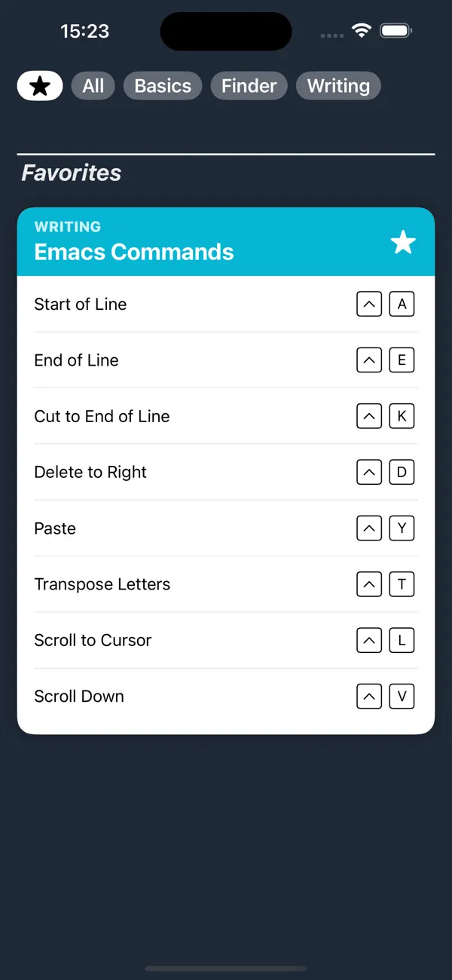This screenshot has height=980, width=452.
Task: Tap the Wi-Fi icon in the status bar
Action: [x=360, y=30]
